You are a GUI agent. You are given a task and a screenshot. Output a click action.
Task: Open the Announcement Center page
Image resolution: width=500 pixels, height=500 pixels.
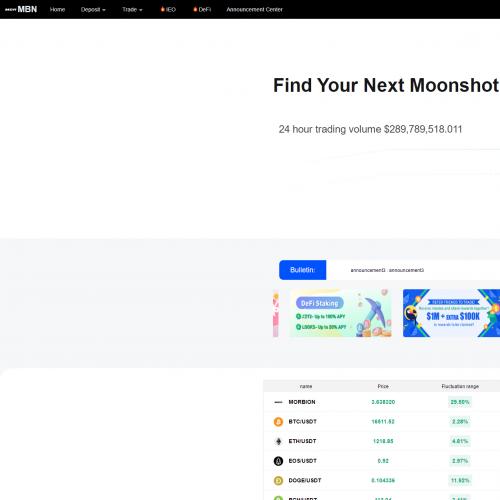pos(254,10)
